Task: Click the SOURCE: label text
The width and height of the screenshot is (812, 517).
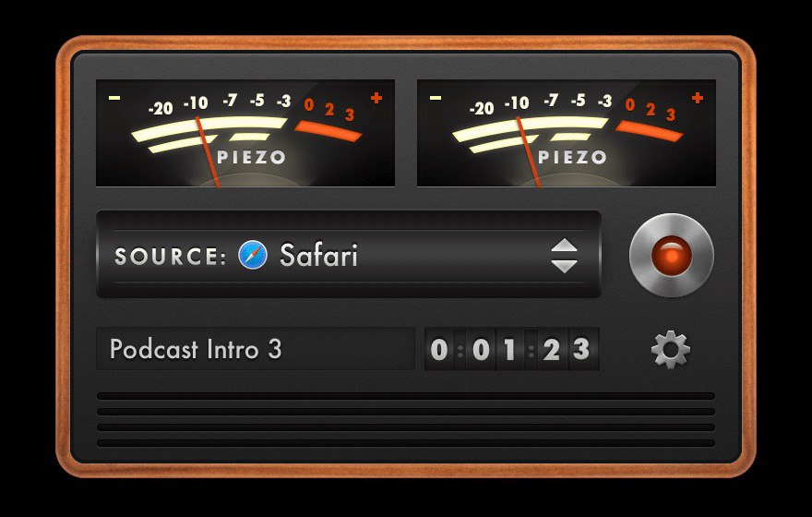Action: click(x=171, y=256)
